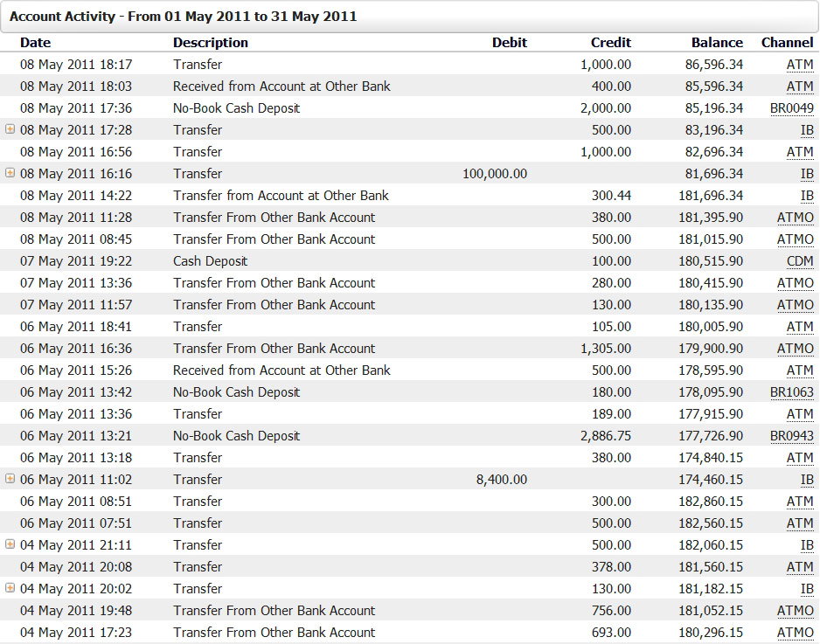This screenshot has height=644, width=820.
Task: Click Transfer from Account at Other Bank description
Action: coord(281,196)
